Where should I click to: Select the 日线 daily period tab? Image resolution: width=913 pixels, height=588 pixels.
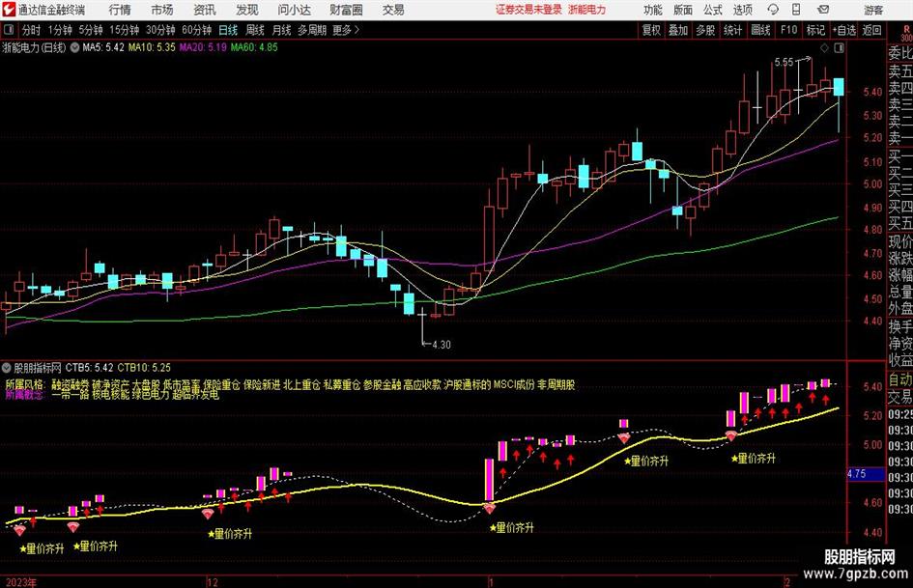[228, 30]
